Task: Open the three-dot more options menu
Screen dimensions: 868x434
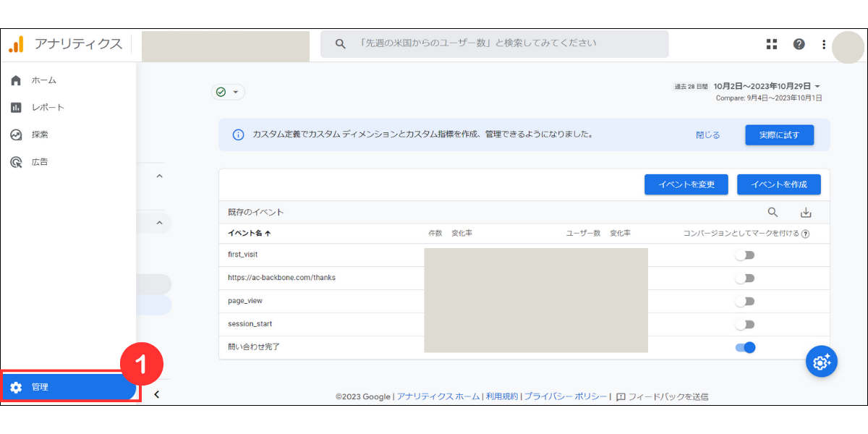Action: coord(823,44)
